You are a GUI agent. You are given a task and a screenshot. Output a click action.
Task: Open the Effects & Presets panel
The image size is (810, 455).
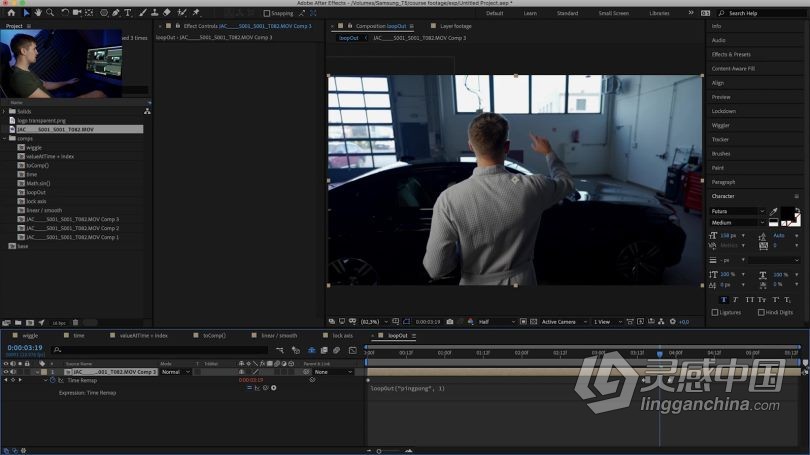tap(731, 54)
